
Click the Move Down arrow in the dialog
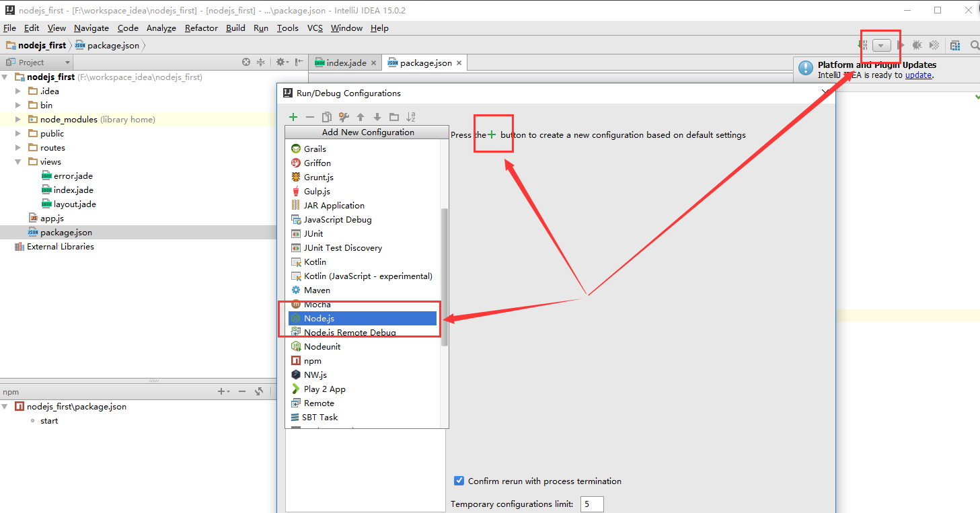click(x=377, y=117)
